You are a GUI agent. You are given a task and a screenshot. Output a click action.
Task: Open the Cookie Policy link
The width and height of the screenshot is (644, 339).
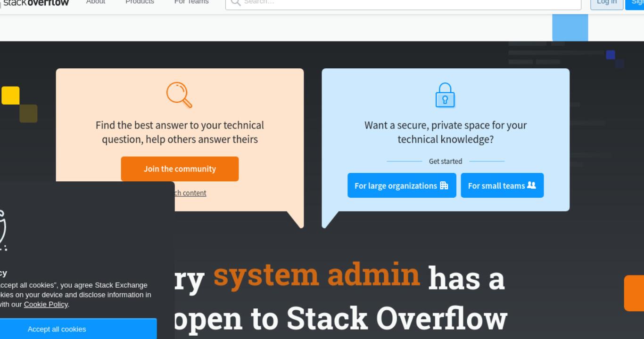(46, 304)
